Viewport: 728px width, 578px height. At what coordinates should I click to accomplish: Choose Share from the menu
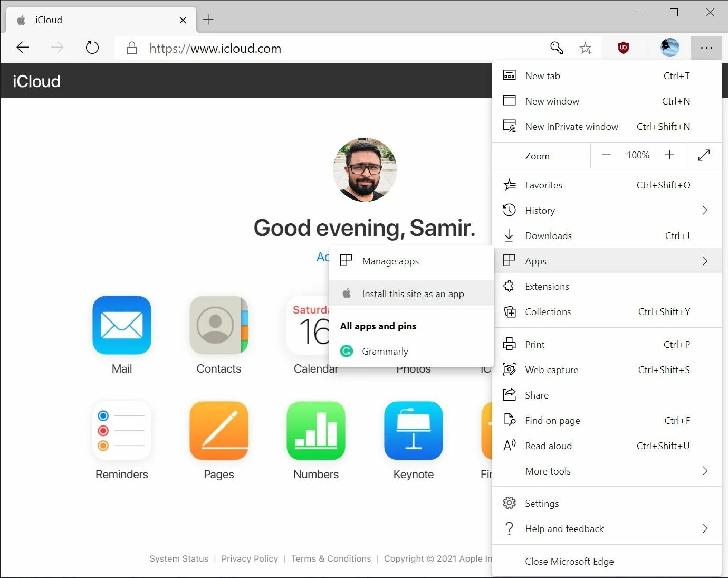tap(607, 395)
